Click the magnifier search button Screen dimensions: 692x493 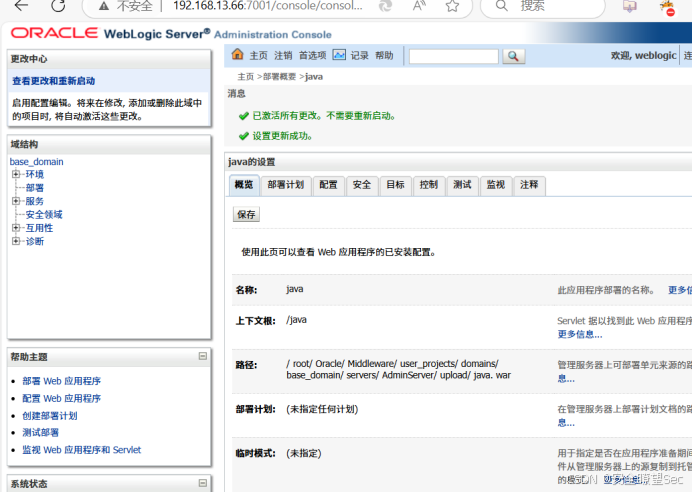click(x=513, y=56)
